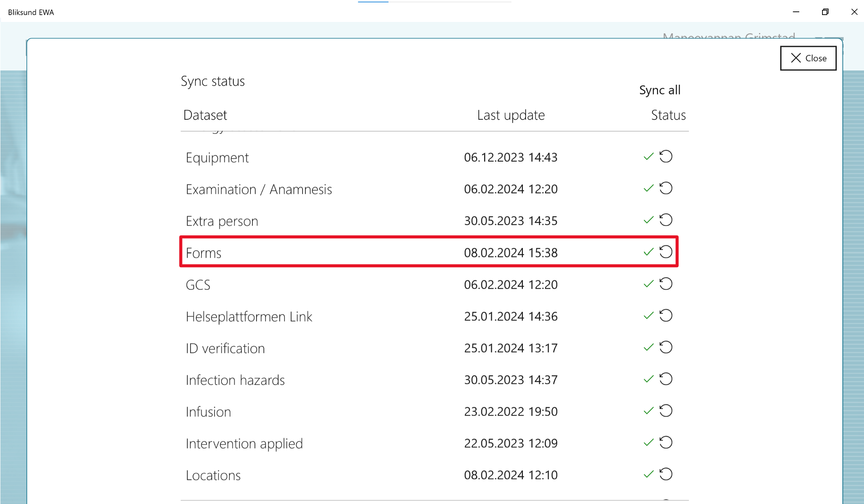Resync the Locations dataset
The height and width of the screenshot is (504, 864).
[x=666, y=474]
